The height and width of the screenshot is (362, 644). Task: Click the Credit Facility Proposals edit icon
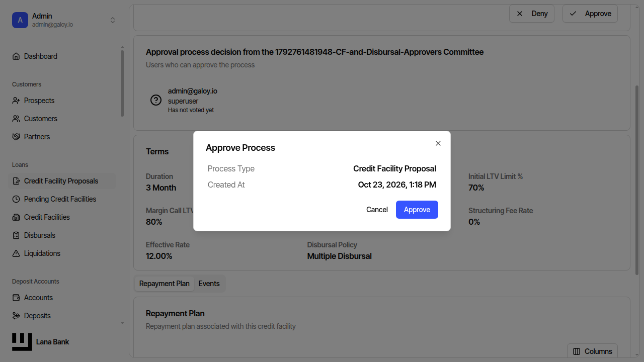pyautogui.click(x=16, y=181)
